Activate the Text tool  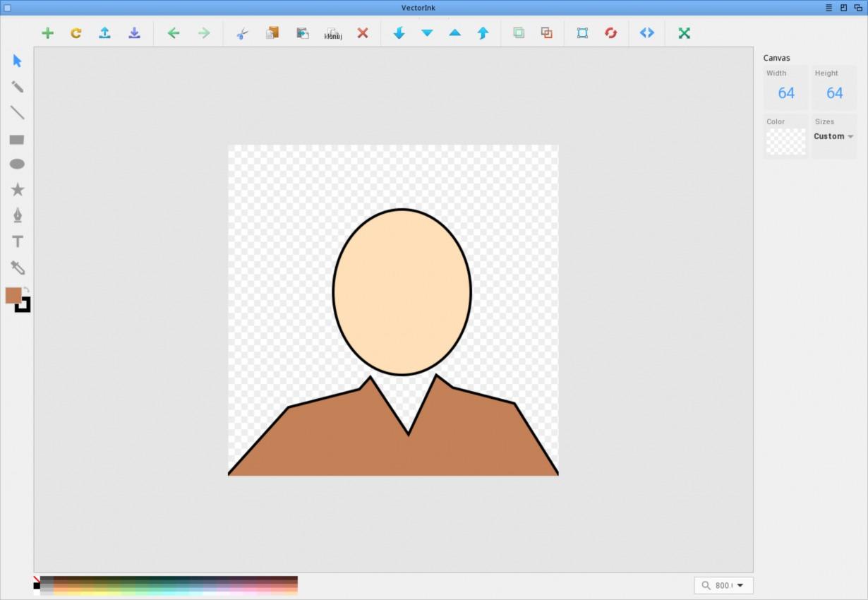coord(18,241)
